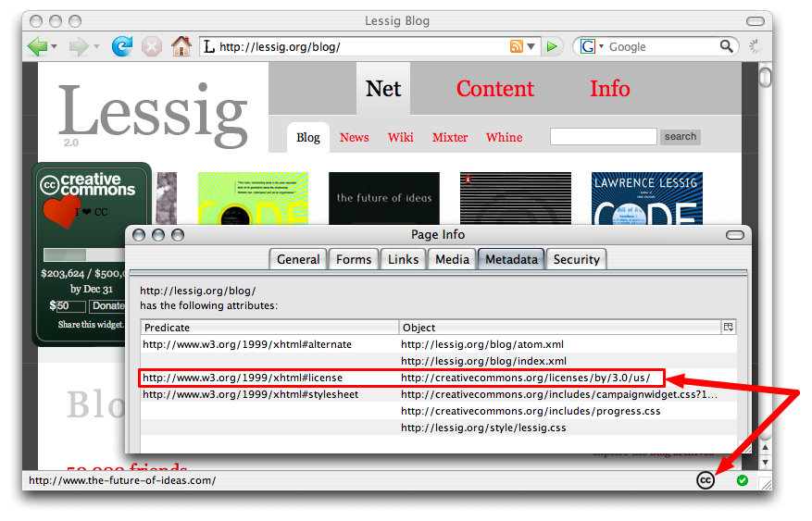
Task: Click the loading throbber icon
Action: coord(756,46)
